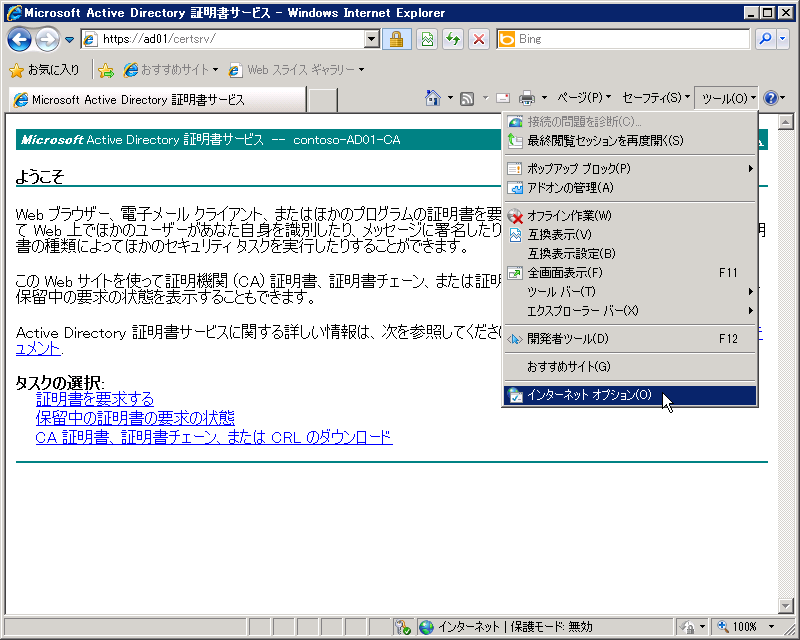Click the status bar security zone globe icon

click(426, 627)
